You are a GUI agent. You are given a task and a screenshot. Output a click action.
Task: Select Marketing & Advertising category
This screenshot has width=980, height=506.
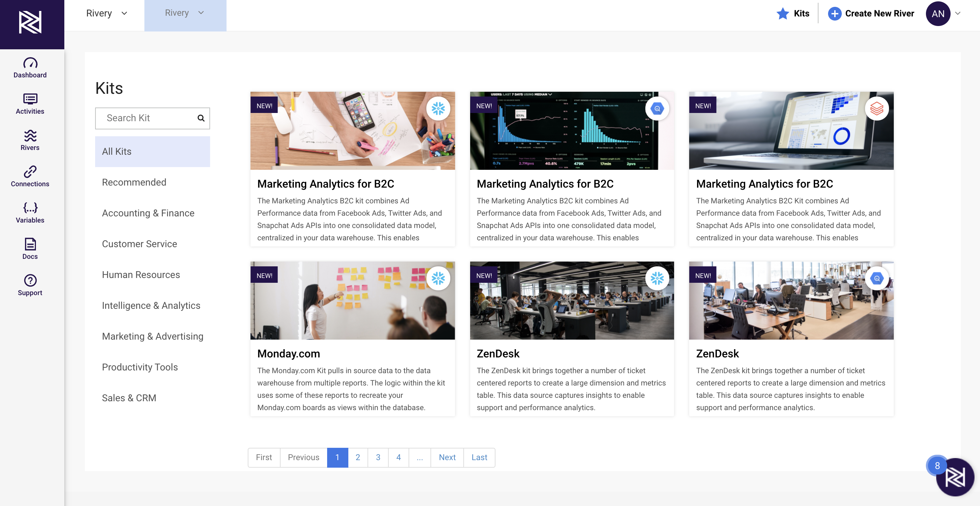tap(153, 336)
